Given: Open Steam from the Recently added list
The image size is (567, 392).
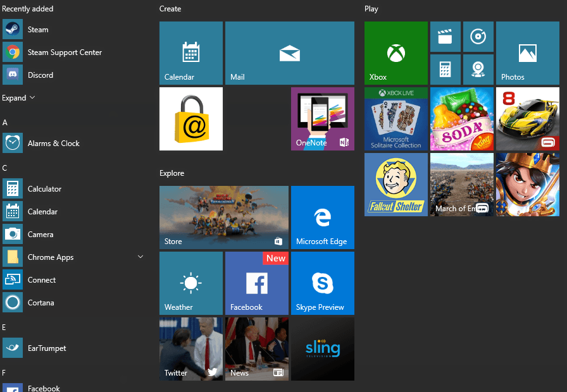Looking at the screenshot, I should pos(37,30).
